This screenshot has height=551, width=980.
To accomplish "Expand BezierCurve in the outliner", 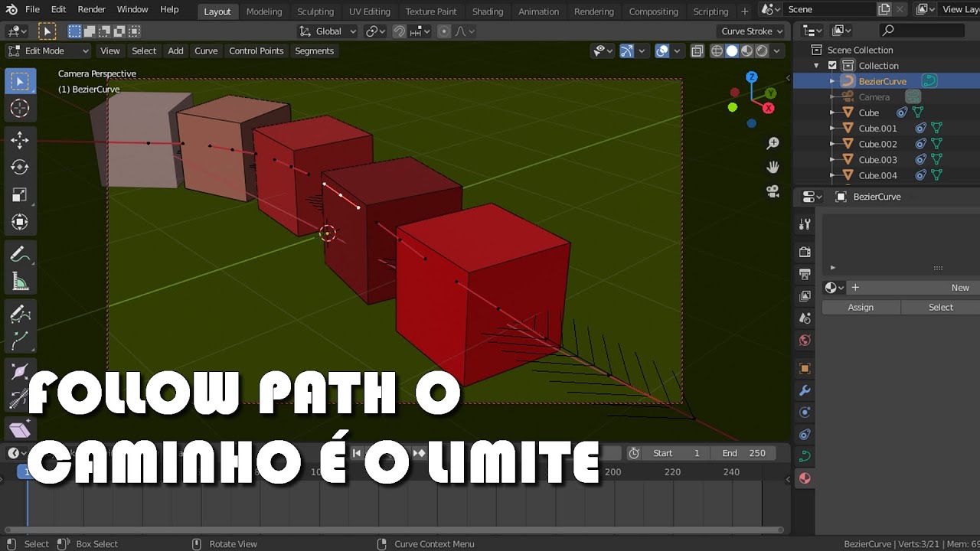I will point(832,81).
